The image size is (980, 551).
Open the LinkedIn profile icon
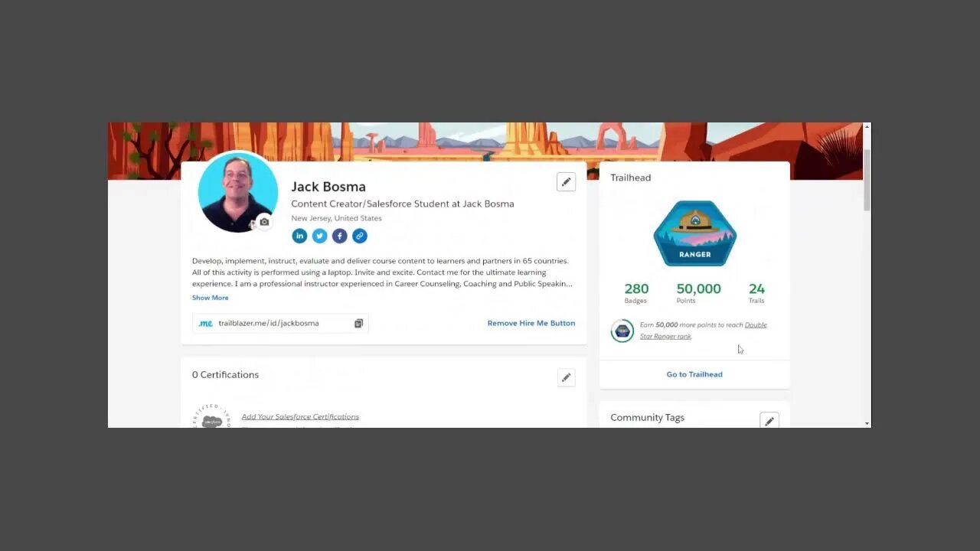[299, 236]
